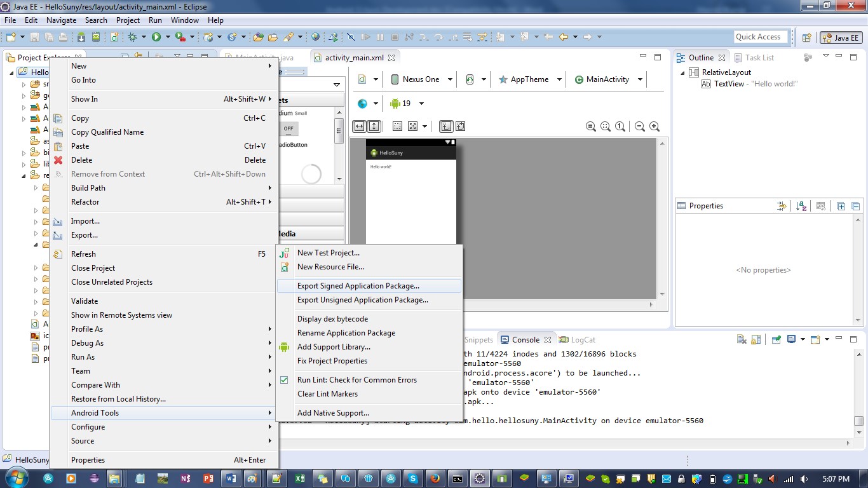Viewport: 868px width, 488px height.
Task: Click the zoom to 100% icon
Action: point(620,126)
